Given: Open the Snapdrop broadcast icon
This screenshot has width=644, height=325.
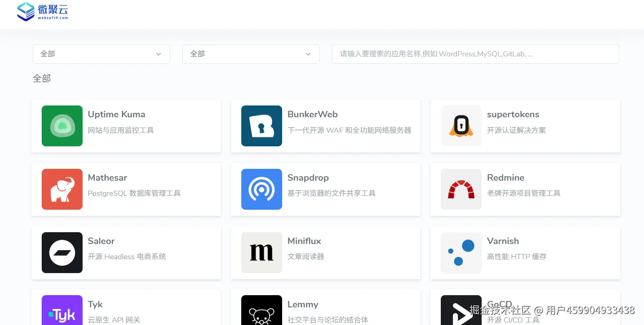Looking at the screenshot, I should click(x=262, y=189).
